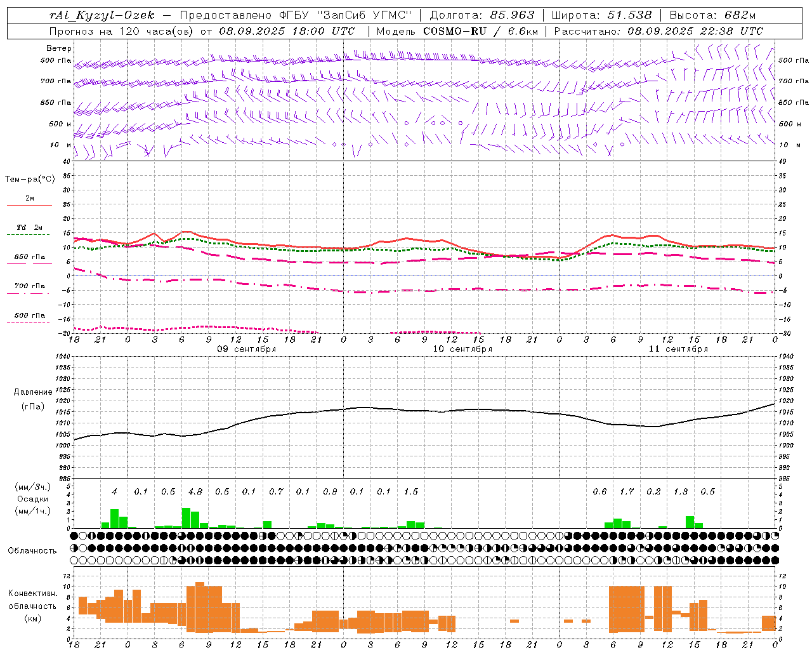Click the (мм/3ч.) precipitation unit label
812x650 pixels.
coord(32,487)
